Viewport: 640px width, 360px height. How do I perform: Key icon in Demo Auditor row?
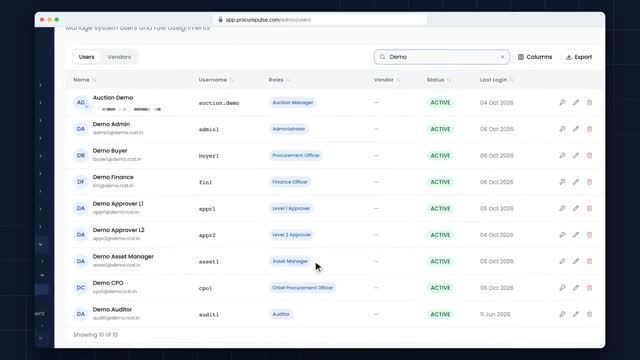pos(562,314)
